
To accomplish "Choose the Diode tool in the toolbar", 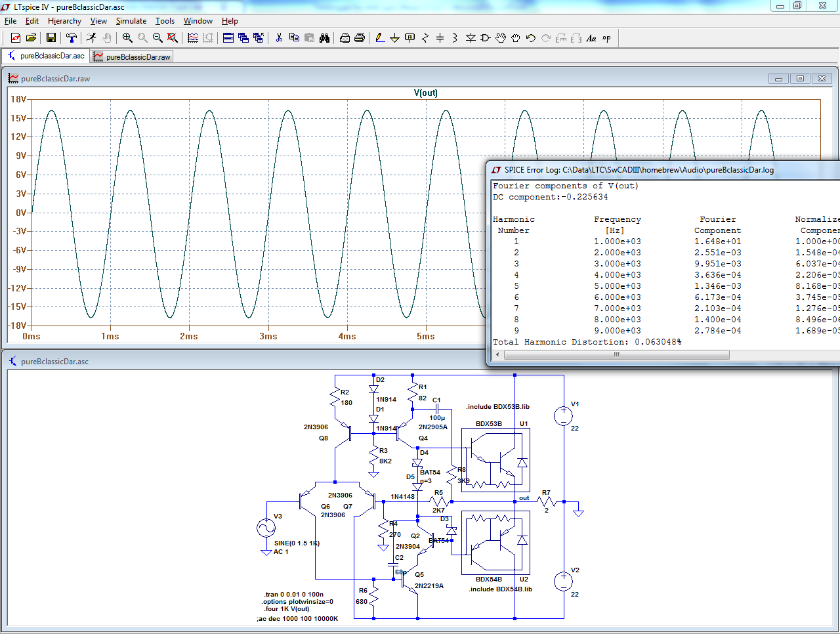I will [471, 38].
